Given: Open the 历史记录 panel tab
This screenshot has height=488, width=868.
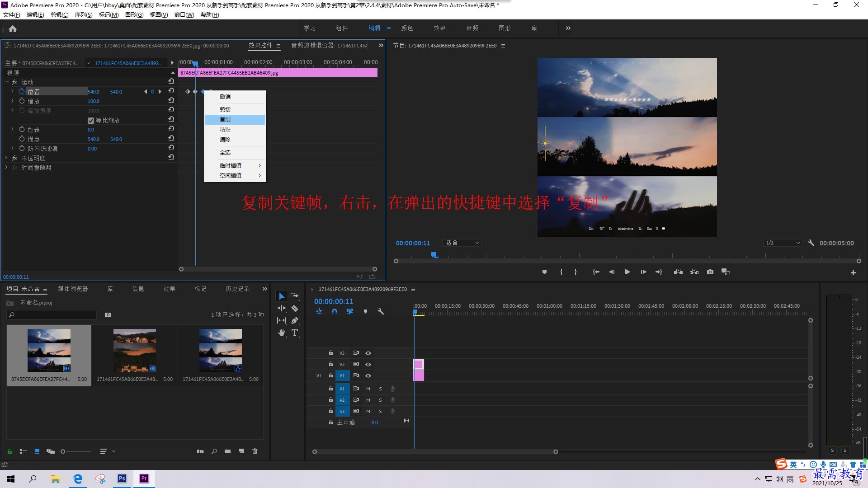Looking at the screenshot, I should 237,289.
